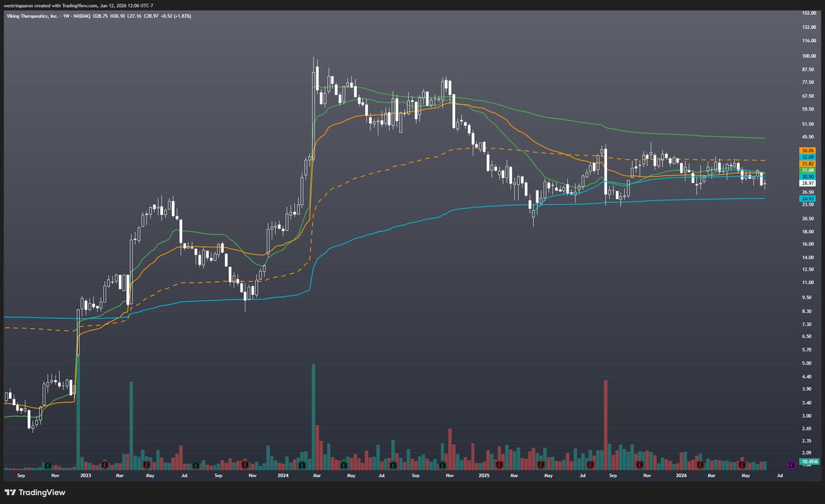
Task: Click the 2026 label on the time axis
Action: (681, 475)
